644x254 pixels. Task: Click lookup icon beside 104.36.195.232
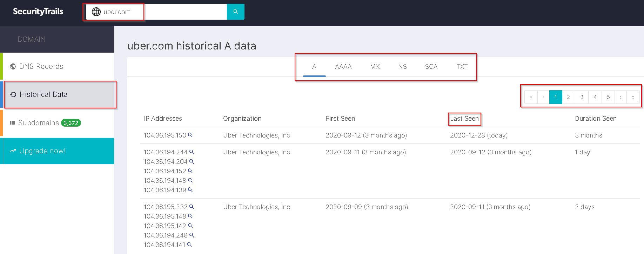192,207
